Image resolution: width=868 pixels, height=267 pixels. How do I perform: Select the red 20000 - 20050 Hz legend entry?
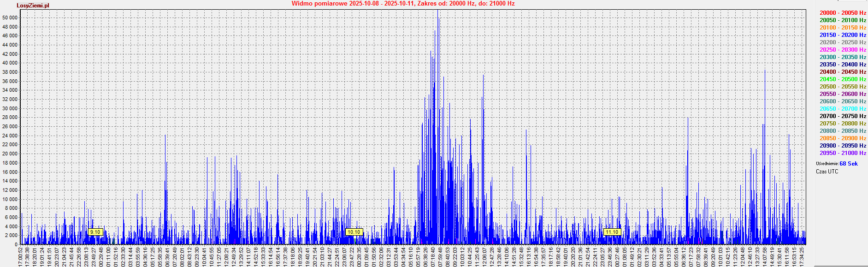click(843, 13)
